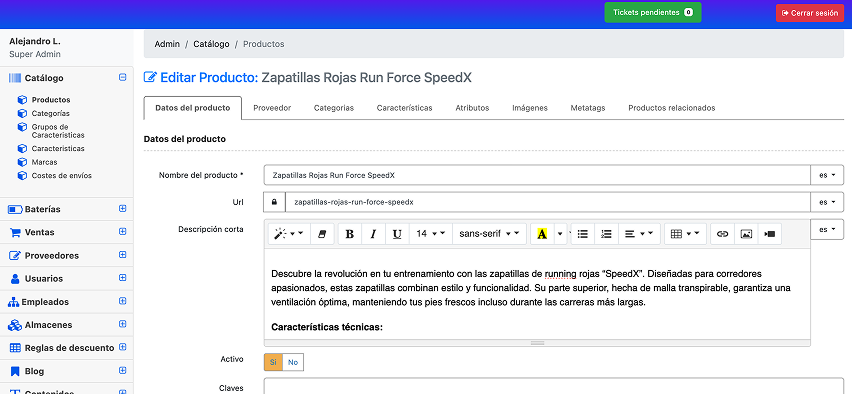The image size is (852, 394).
Task: Insert a picture using the image icon
Action: (x=746, y=234)
